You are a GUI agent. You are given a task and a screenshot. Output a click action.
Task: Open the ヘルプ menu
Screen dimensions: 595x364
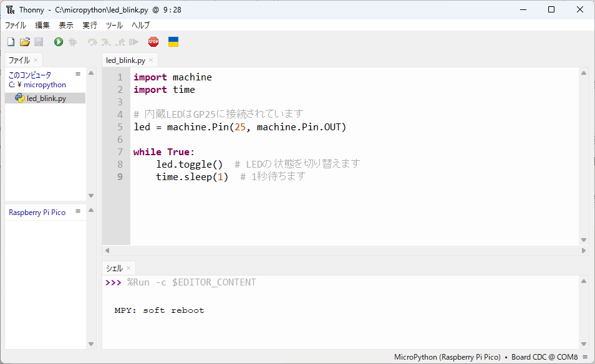pos(140,26)
